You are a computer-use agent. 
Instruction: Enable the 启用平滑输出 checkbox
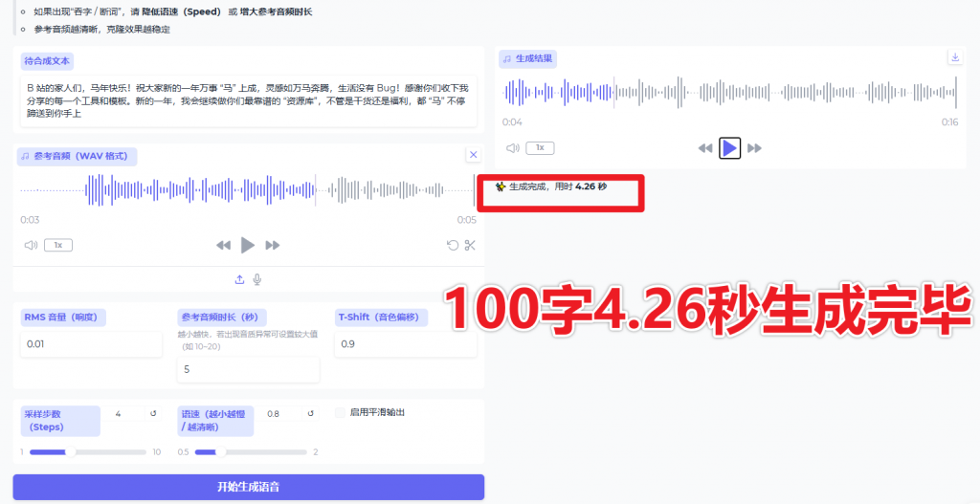pyautogui.click(x=341, y=412)
